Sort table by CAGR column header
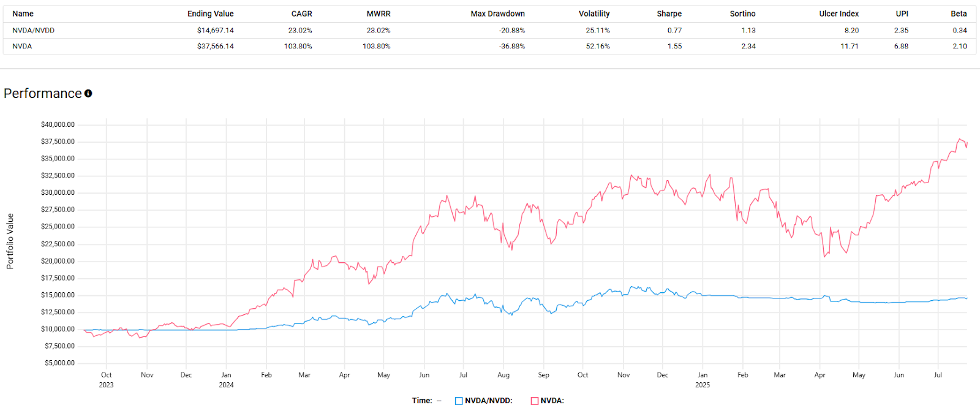 coord(301,13)
